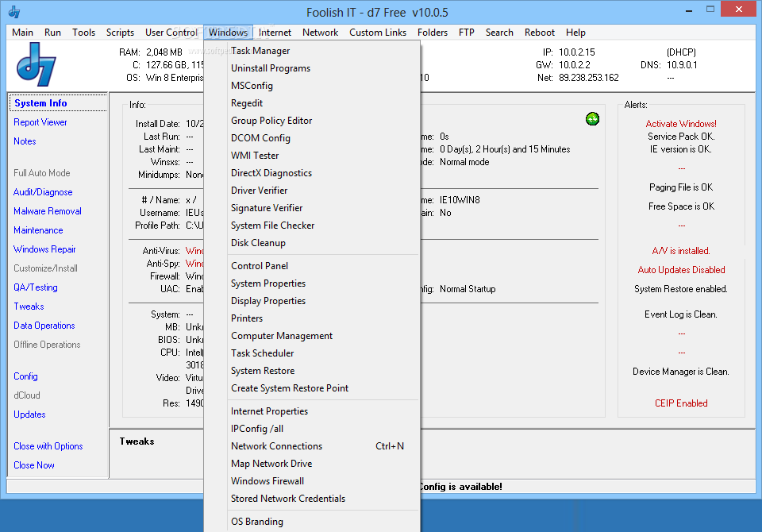Open Windows Firewall entry
Screen dimensions: 762x532
(312, 481)
